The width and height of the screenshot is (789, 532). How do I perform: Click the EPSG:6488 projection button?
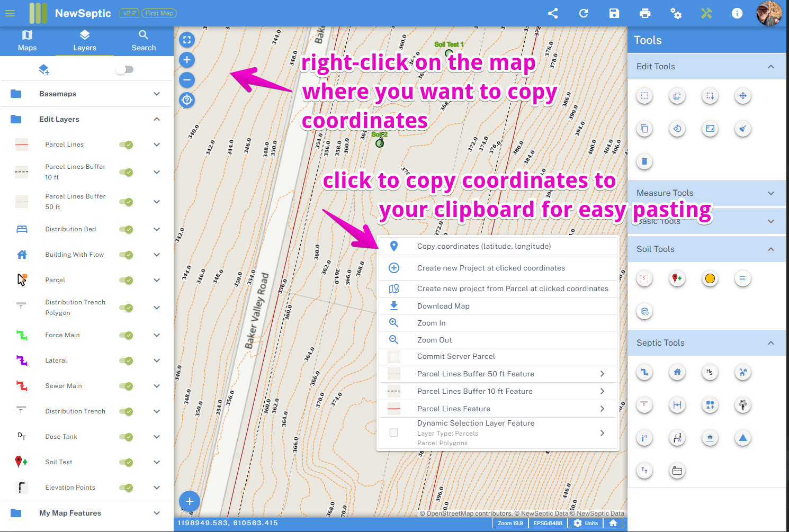click(548, 523)
